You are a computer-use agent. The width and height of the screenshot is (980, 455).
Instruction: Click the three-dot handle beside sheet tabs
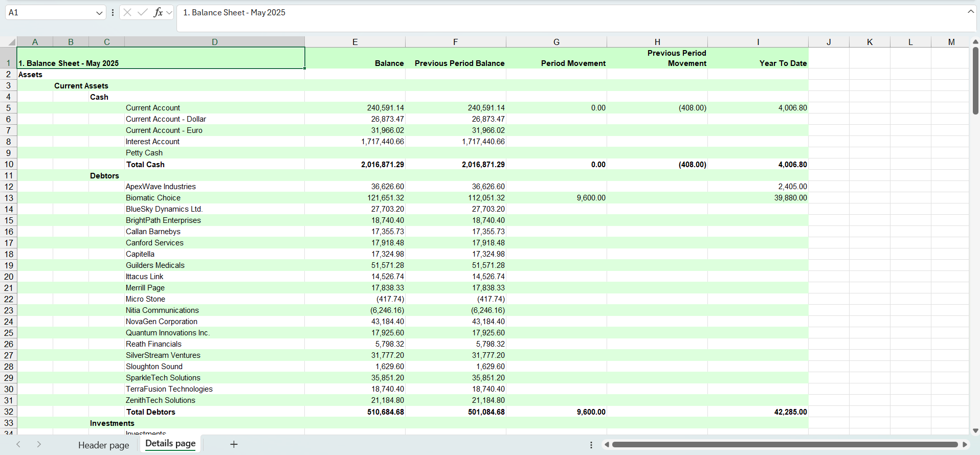pyautogui.click(x=591, y=445)
